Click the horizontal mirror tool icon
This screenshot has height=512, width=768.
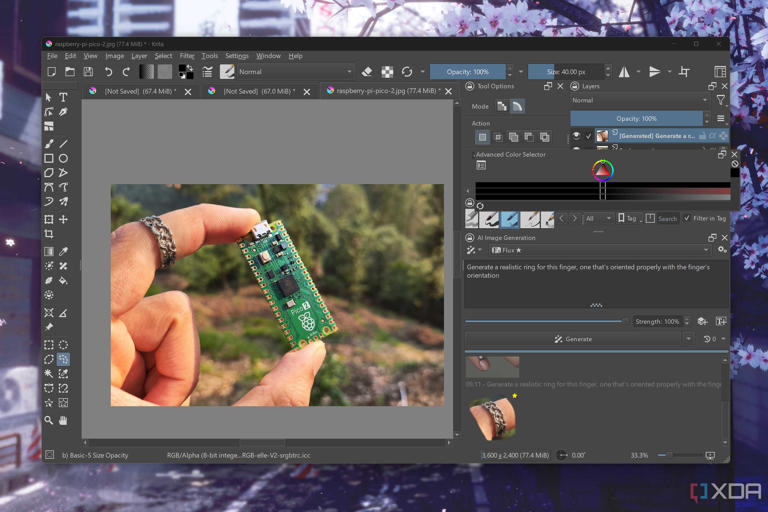click(x=624, y=72)
